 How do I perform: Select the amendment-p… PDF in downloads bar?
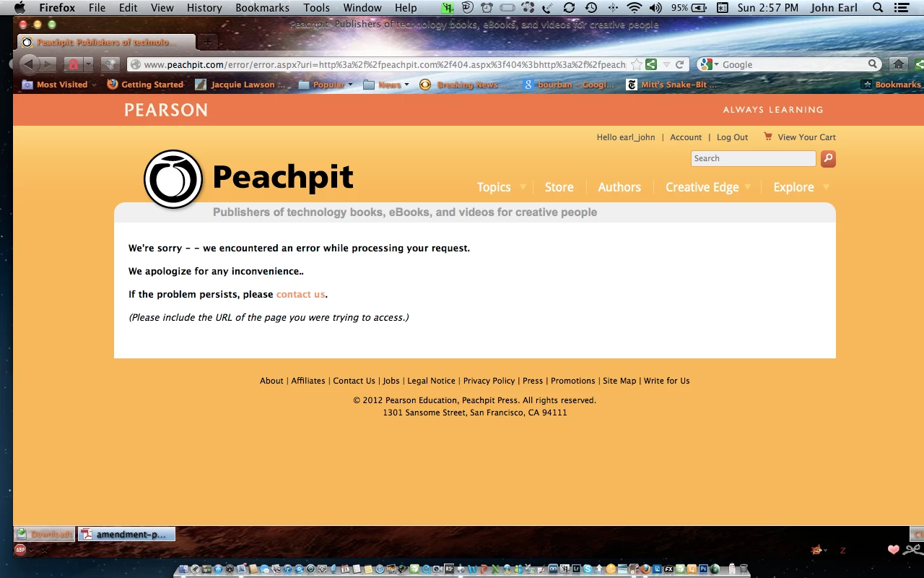126,534
